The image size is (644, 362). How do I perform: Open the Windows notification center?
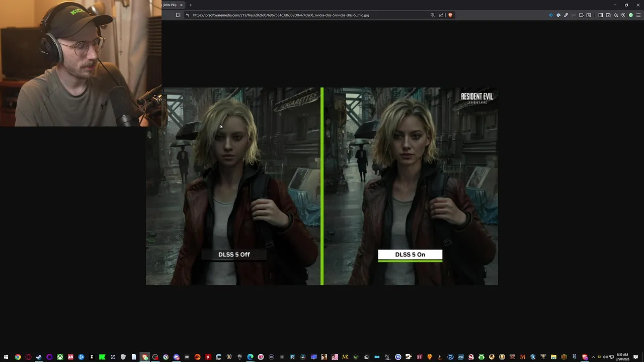point(636,357)
